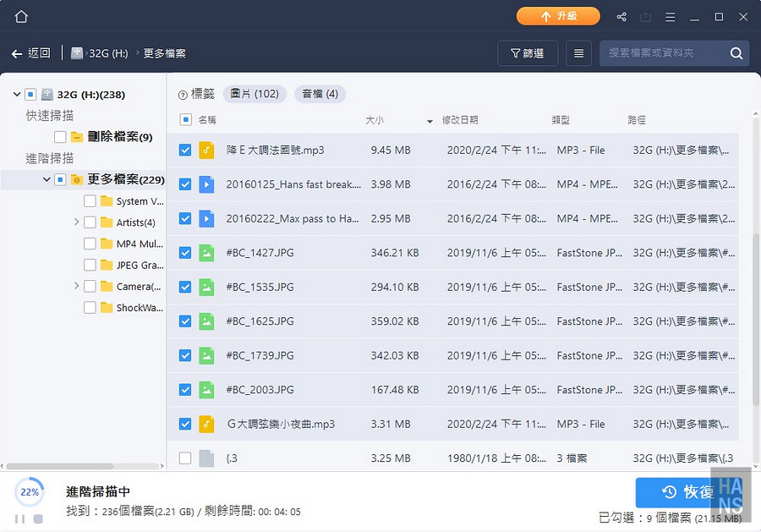
Task: Click the Home icon at top left
Action: pos(20,15)
